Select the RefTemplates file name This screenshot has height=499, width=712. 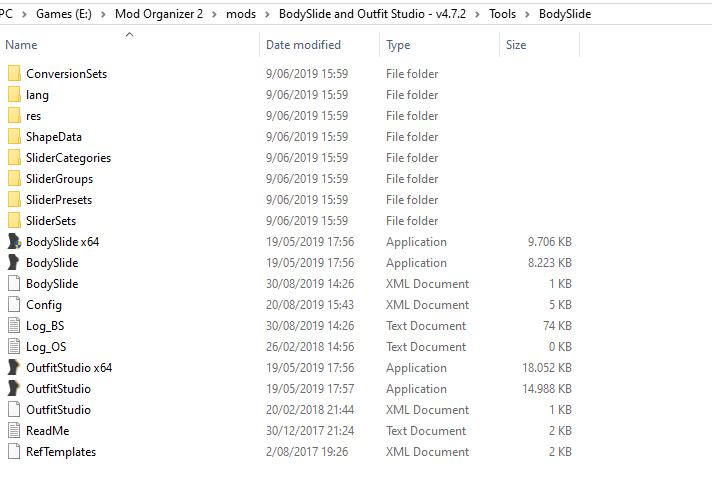(61, 451)
